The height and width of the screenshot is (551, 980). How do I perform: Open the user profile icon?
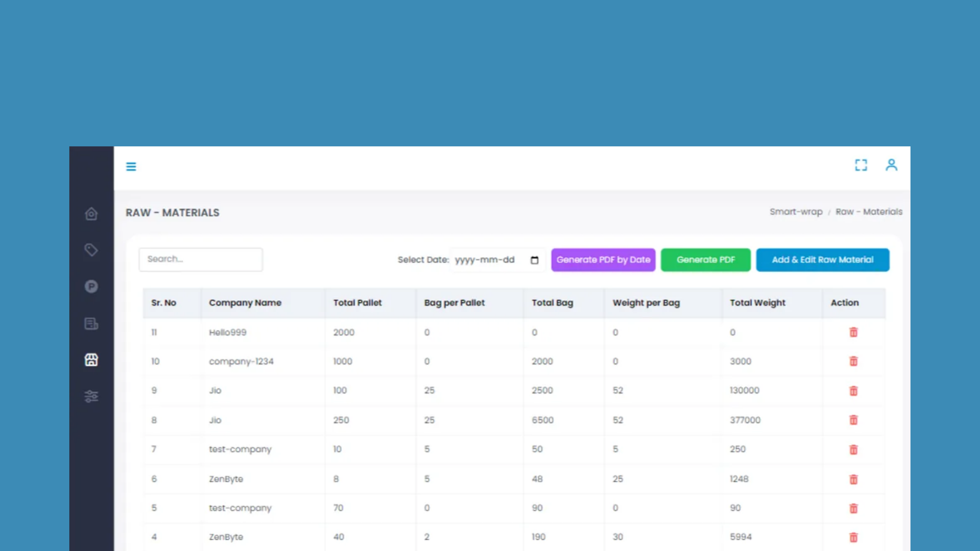click(891, 165)
